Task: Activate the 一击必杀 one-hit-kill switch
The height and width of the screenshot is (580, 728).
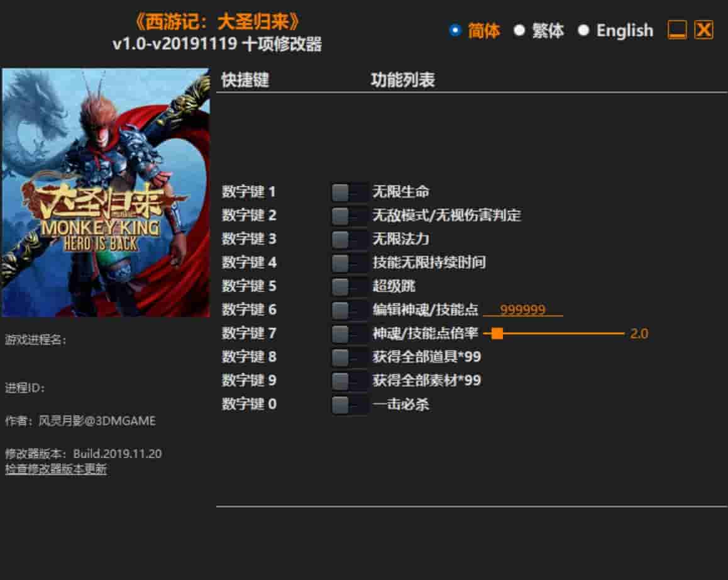Action: coord(348,404)
